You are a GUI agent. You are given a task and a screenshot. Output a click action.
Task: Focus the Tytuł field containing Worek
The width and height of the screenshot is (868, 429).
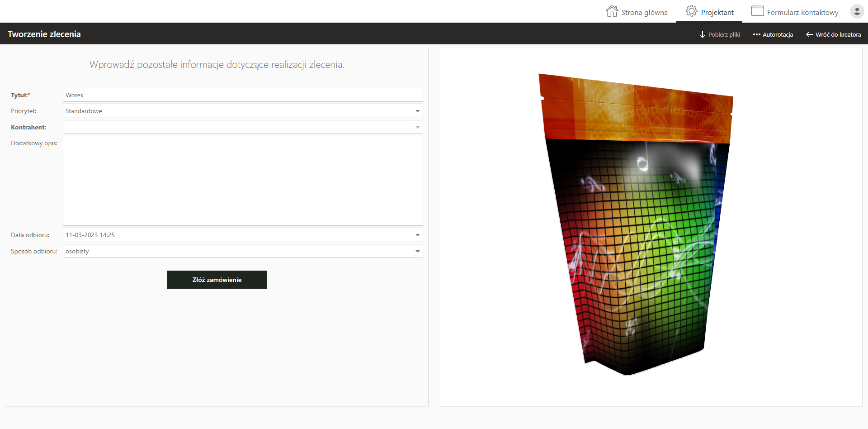(x=243, y=95)
